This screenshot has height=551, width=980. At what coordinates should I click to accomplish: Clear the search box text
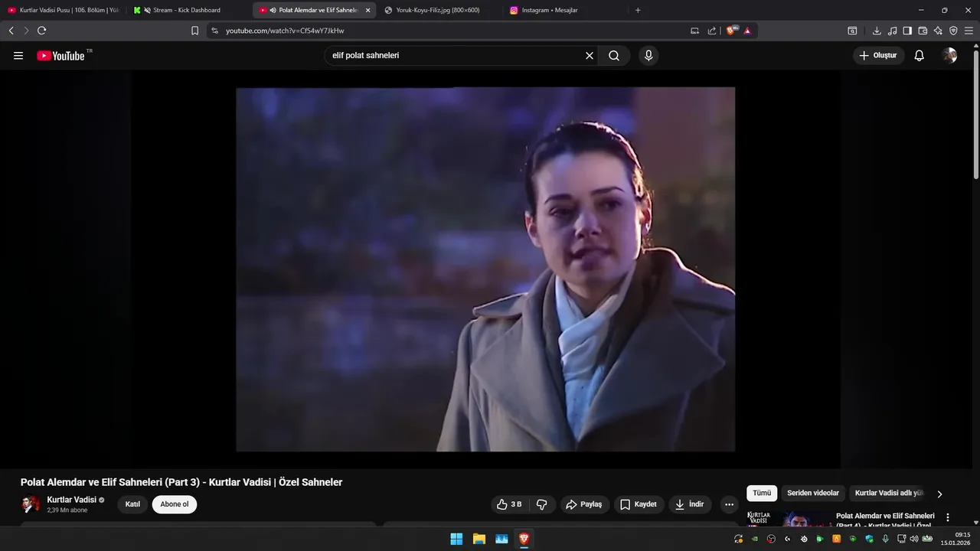pyautogui.click(x=590, y=55)
